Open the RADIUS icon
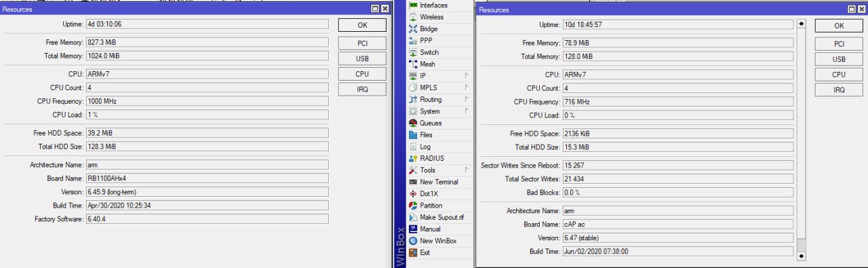Image resolution: width=868 pixels, height=268 pixels. click(x=414, y=158)
